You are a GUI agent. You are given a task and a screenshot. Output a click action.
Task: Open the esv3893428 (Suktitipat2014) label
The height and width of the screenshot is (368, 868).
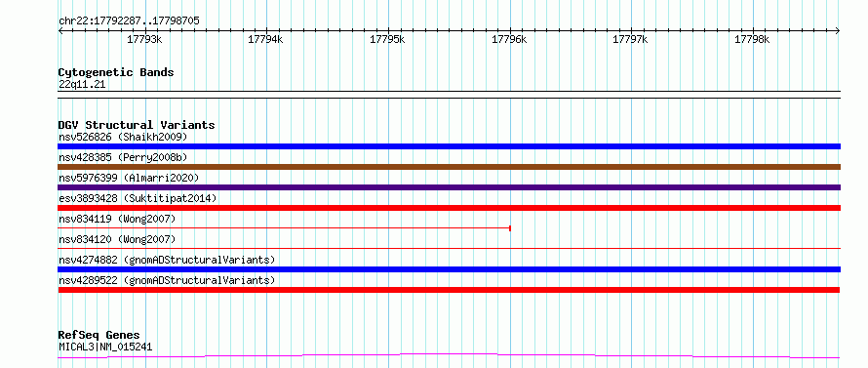(x=138, y=198)
